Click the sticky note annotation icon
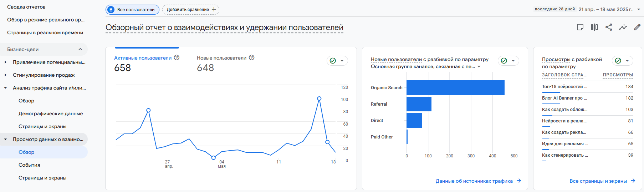The image size is (644, 192). coord(580,27)
